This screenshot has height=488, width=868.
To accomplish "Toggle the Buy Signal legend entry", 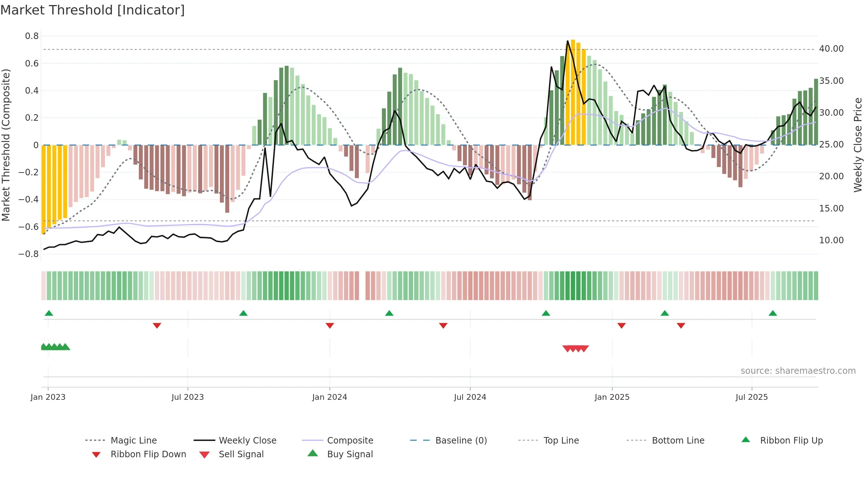I will pos(340,454).
